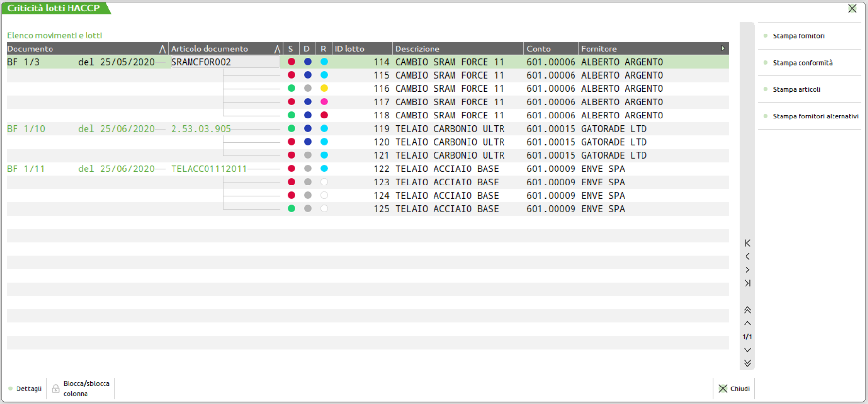
Task: Click yellow R status dot for lot 116
Action: tap(324, 88)
